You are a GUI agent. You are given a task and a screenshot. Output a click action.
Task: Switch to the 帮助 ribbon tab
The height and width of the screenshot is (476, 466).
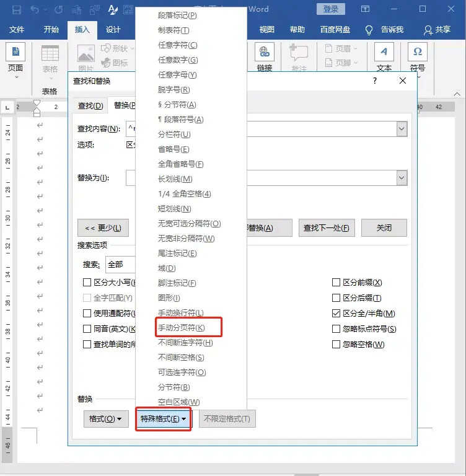(297, 30)
